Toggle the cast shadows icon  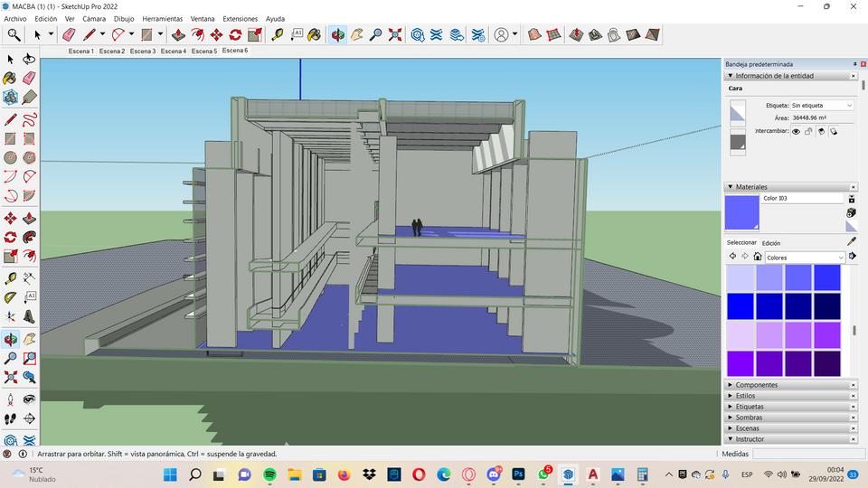click(821, 131)
